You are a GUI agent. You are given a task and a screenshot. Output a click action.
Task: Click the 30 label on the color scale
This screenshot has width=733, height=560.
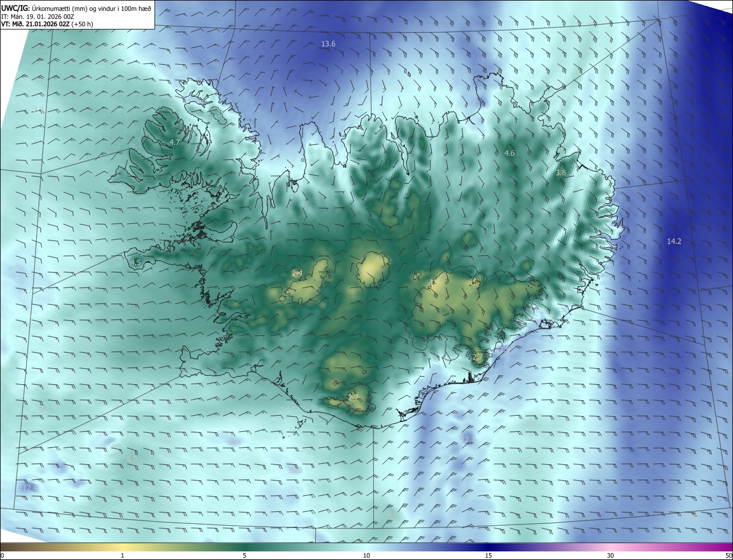pyautogui.click(x=610, y=555)
